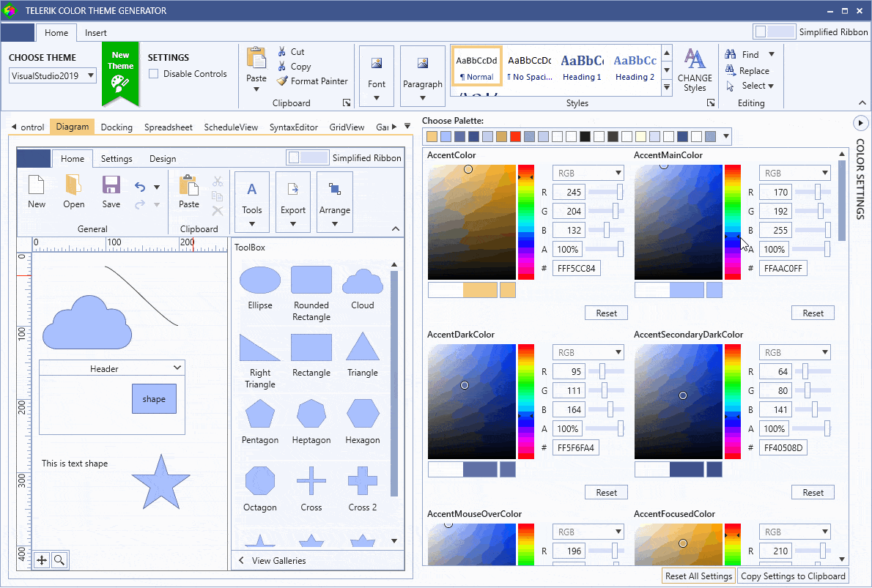
Task: Open AccentDarkColor RGB mode dropdown
Action: coord(588,352)
